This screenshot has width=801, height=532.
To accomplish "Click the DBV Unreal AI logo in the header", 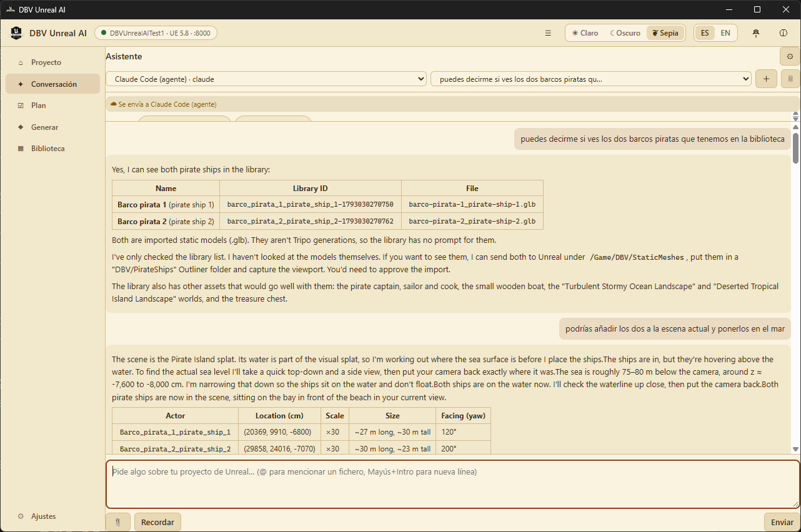I will (16, 33).
